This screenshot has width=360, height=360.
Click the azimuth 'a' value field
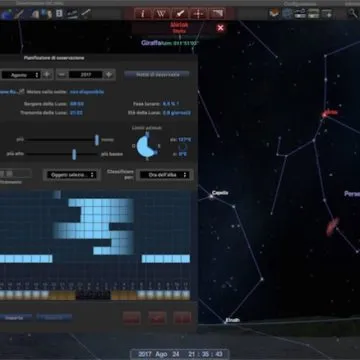click(183, 154)
